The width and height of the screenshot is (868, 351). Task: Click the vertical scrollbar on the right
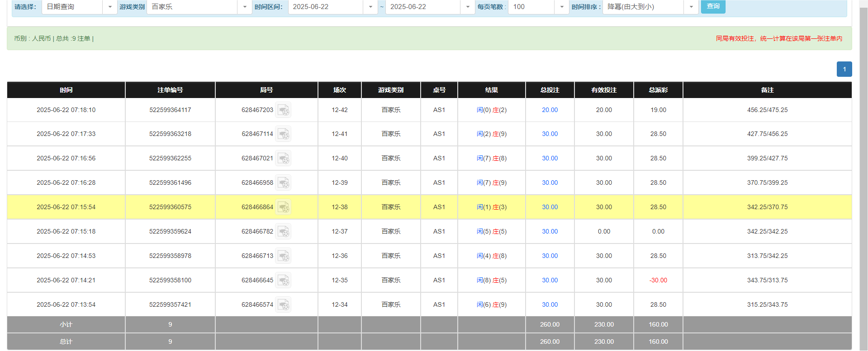863,181
